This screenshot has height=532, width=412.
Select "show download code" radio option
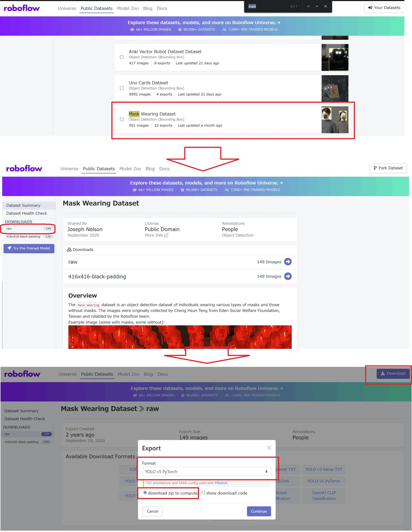[203, 493]
